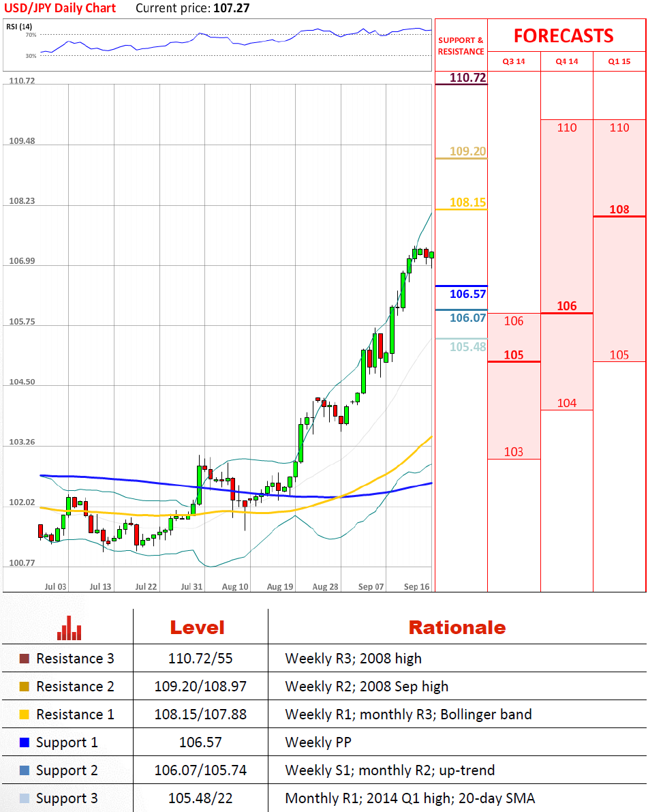This screenshot has width=648, height=812.
Task: Select the Q4 14 forecast column header
Action: [567, 61]
